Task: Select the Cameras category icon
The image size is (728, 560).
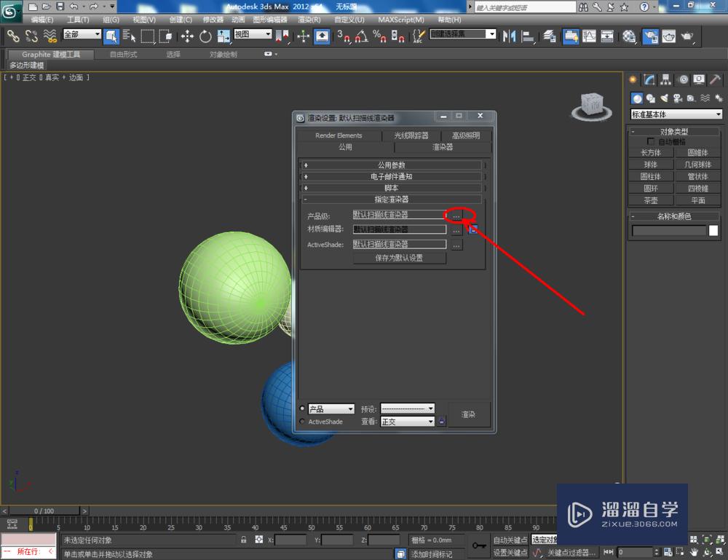Action: 678,98
